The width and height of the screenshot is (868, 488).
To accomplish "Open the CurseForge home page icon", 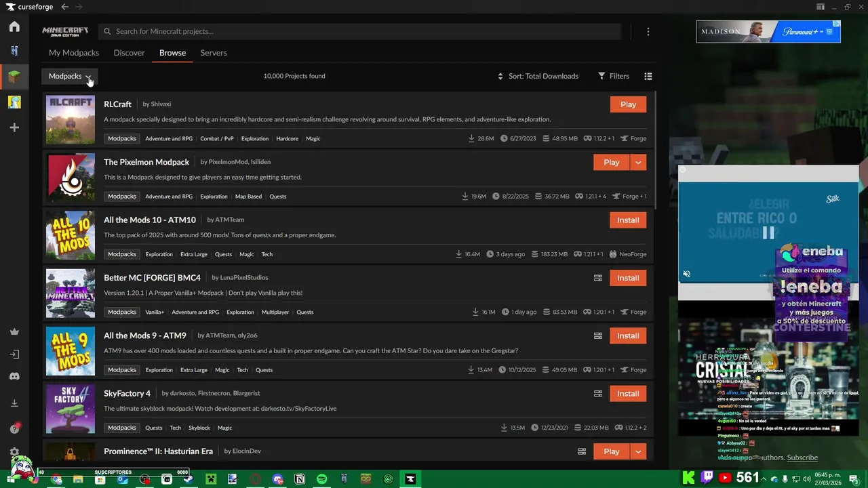I will [14, 26].
